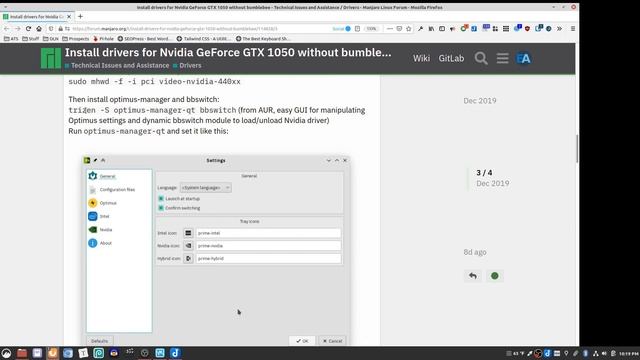Open the Firefox hamburger application menu
The image size is (640, 360).
pyautogui.click(x=573, y=29)
